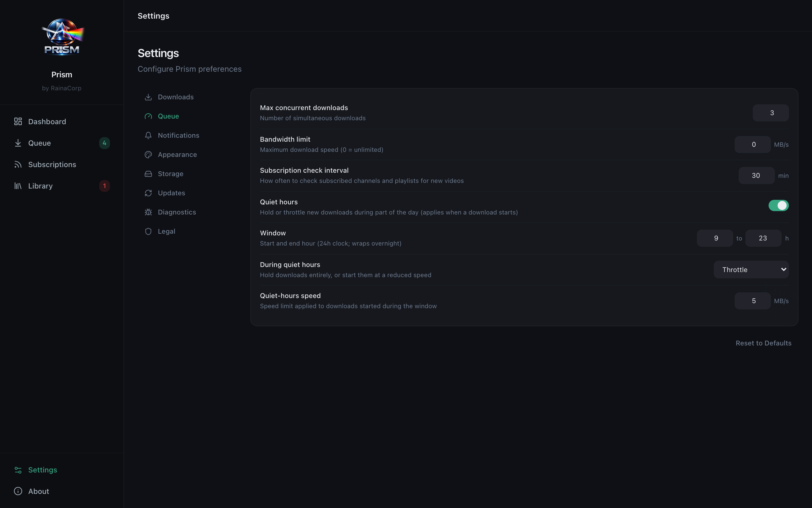Click the Settings sliders icon in sidebar

tap(18, 470)
